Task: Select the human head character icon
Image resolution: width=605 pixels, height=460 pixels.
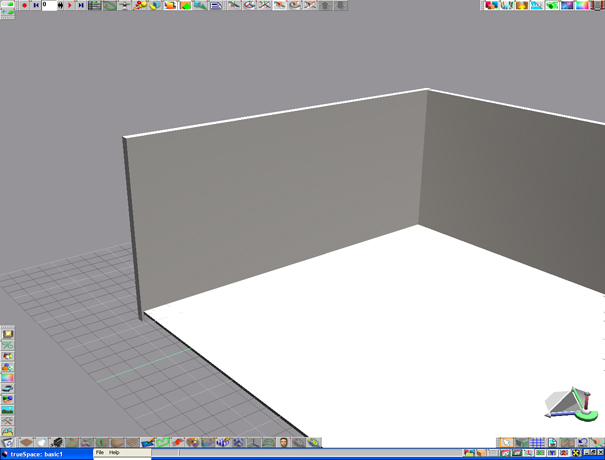Action: click(284, 442)
